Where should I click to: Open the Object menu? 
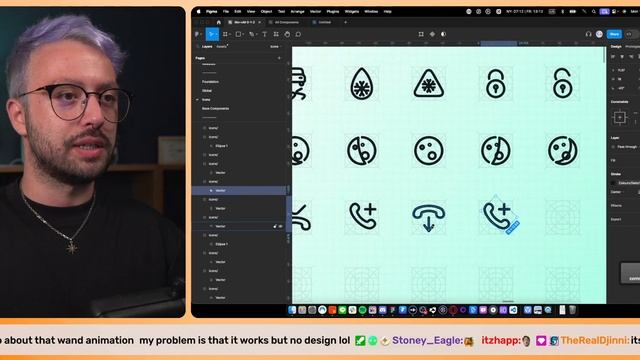point(267,11)
